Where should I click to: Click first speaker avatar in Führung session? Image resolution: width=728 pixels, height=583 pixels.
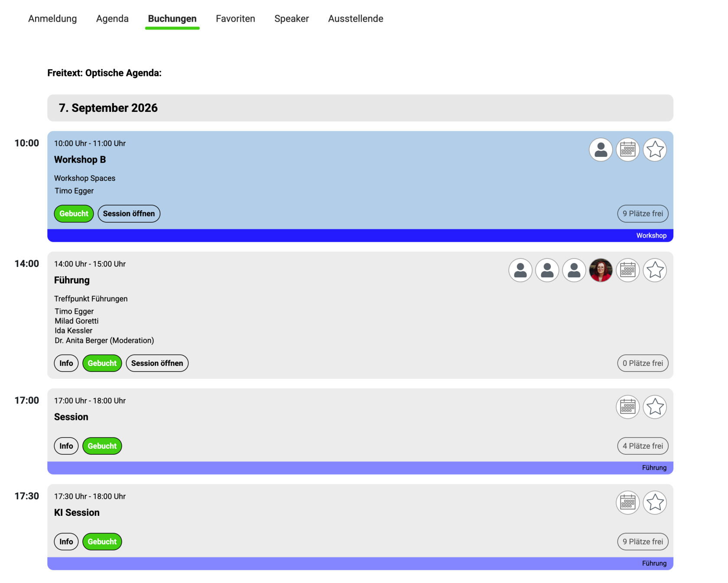[520, 270]
